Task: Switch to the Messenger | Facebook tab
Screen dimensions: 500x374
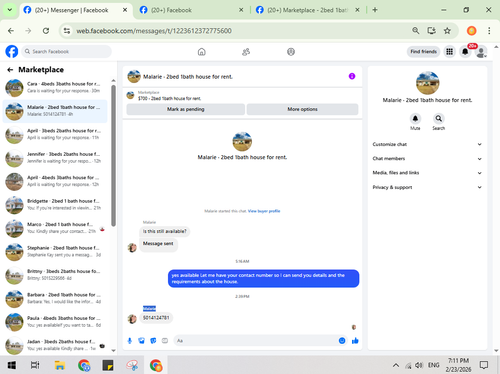Action: pyautogui.click(x=71, y=10)
